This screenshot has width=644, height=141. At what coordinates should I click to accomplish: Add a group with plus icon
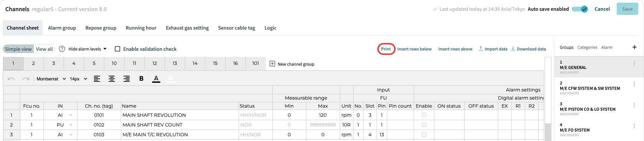635,47
